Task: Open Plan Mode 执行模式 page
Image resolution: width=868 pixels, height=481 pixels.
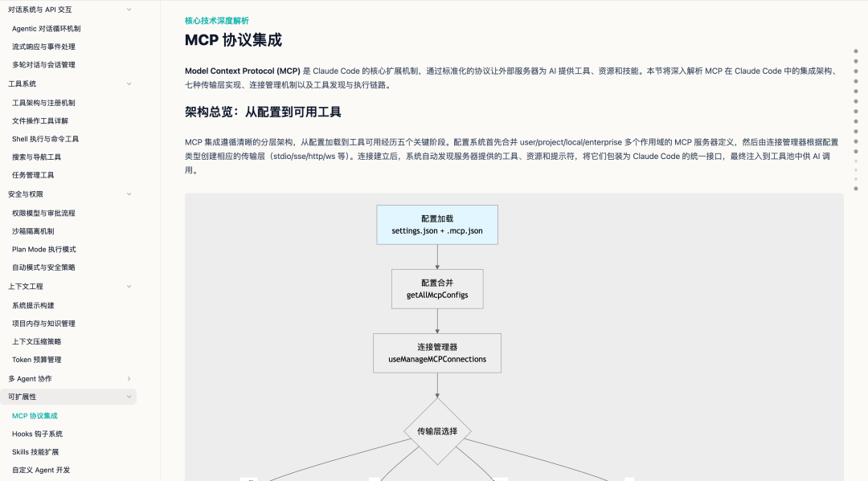Action: pos(44,250)
